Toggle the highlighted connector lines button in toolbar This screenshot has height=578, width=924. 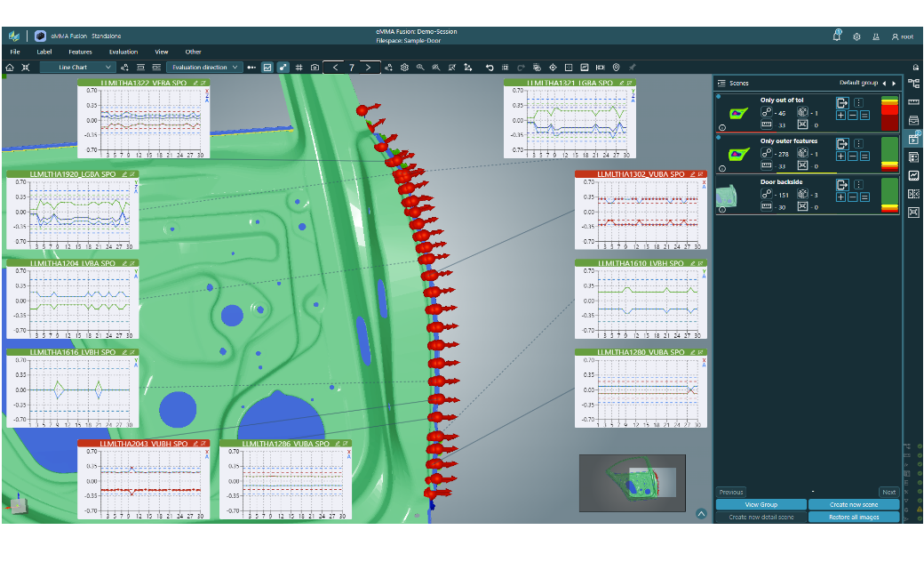pos(283,67)
